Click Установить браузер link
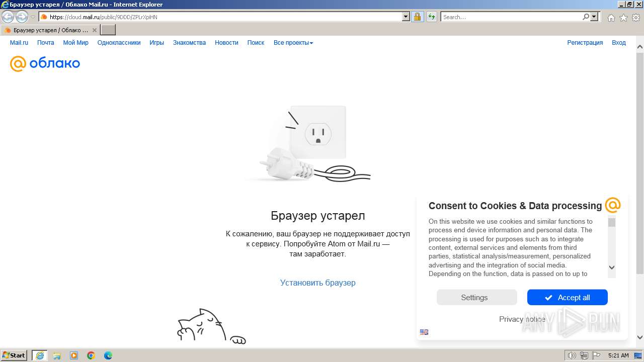The image size is (644, 362). click(318, 283)
